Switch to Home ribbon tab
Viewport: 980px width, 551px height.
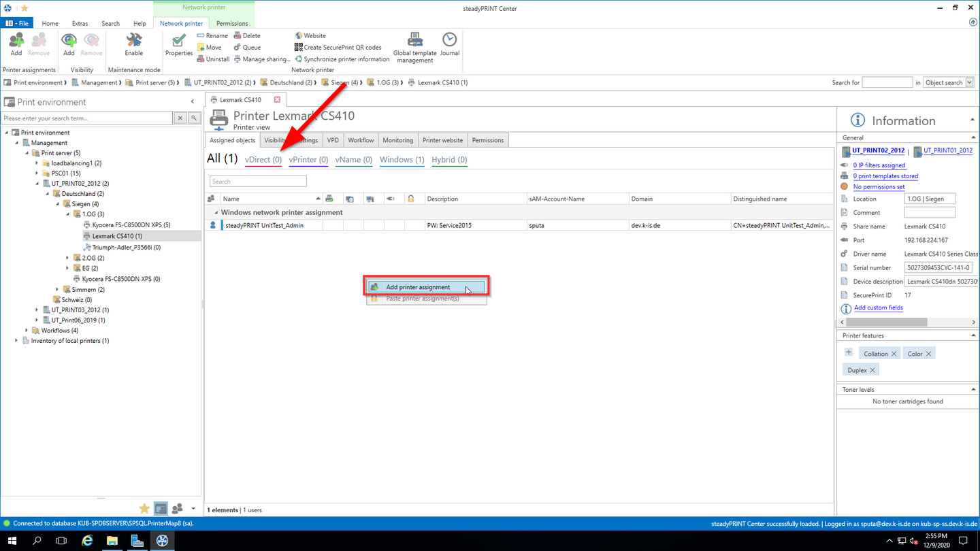tap(50, 23)
